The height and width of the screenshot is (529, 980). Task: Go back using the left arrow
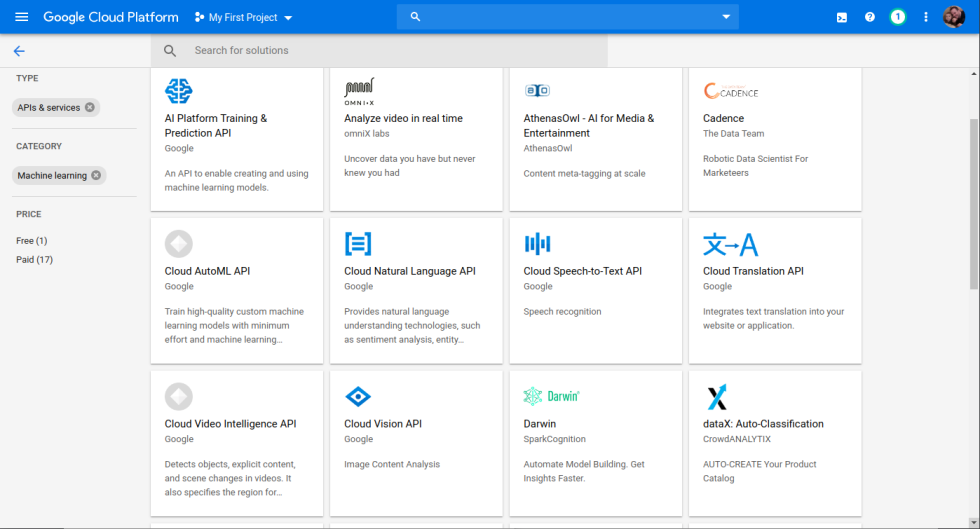[19, 51]
